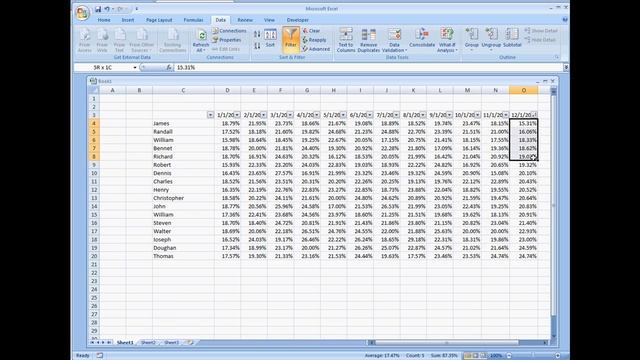Click Existing Connections icon
The image size is (640, 360).
coord(173,40)
